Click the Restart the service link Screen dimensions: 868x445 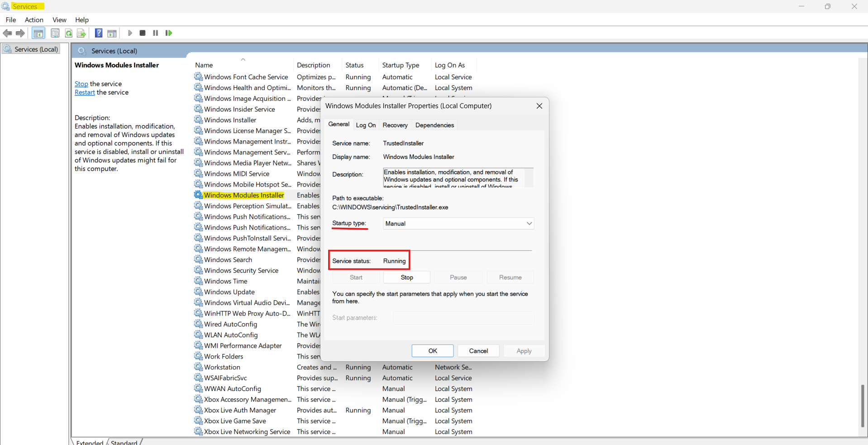(85, 92)
